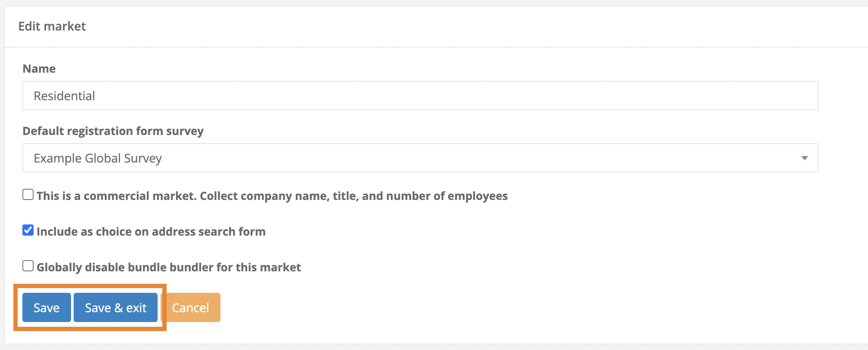Screen dimensions: 868x350
Task: Click the dropdown arrow next to Example Global Survey
Action: point(805,158)
